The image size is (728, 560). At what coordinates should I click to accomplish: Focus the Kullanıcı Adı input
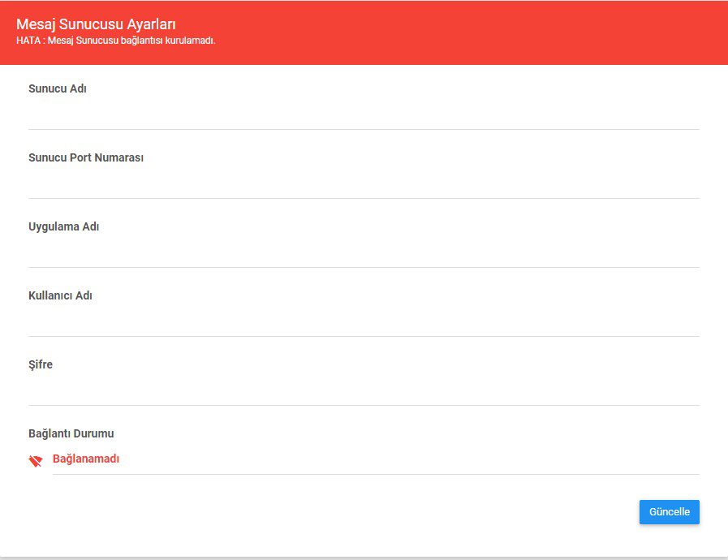364,321
